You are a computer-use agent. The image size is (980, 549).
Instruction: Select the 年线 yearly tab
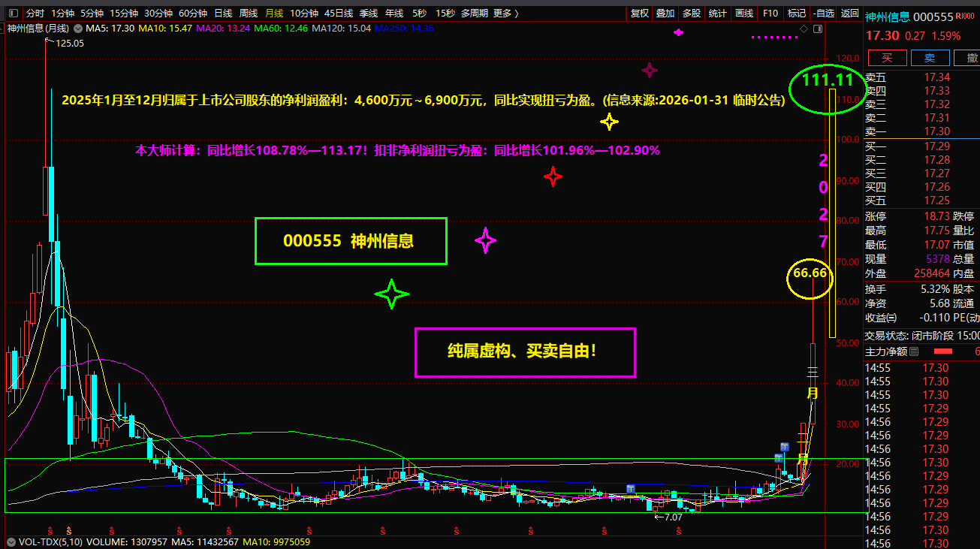point(394,14)
